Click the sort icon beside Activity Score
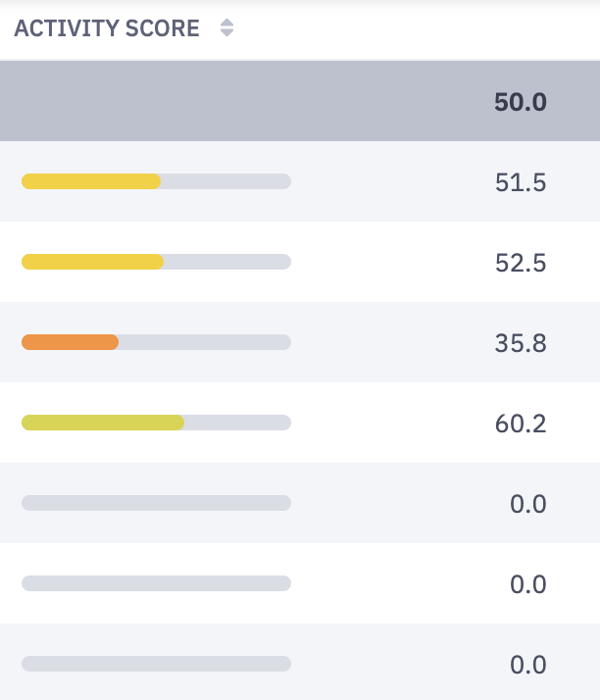The image size is (600, 700). [x=226, y=28]
